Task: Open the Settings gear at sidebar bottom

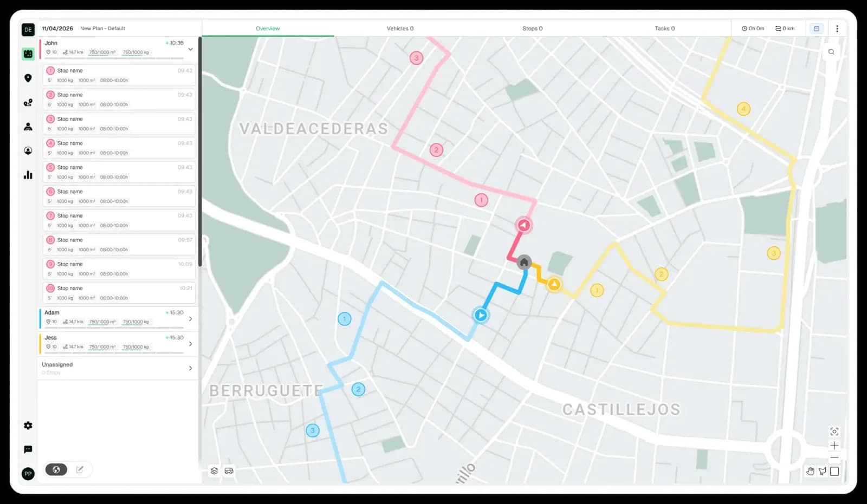Action: click(28, 426)
